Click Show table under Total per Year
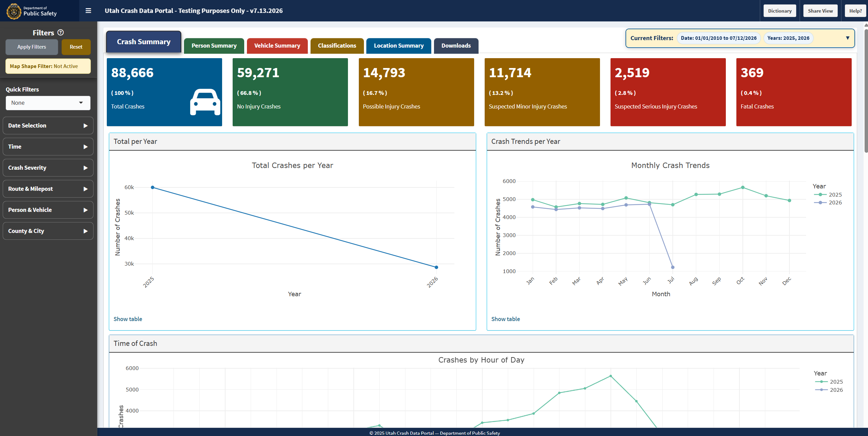Viewport: 868px width, 436px height. 128,319
